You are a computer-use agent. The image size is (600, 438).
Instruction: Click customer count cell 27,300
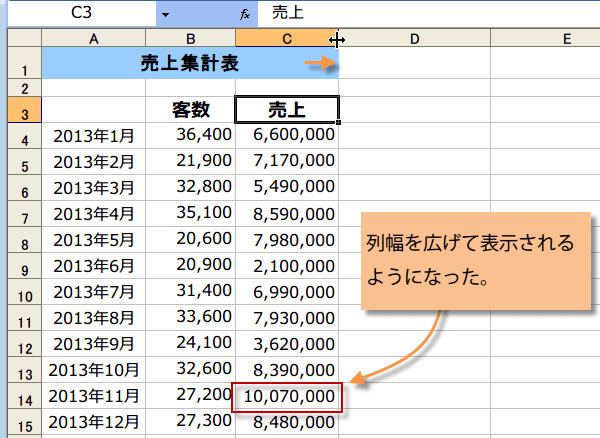tap(191, 422)
